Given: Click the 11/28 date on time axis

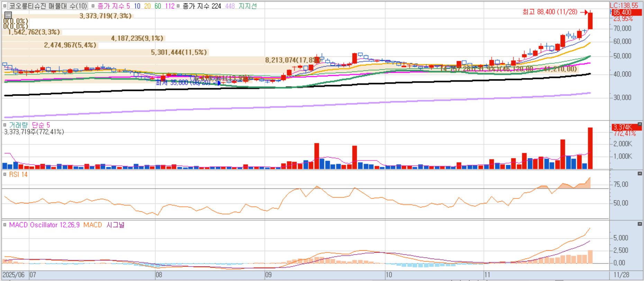Looking at the screenshot, I should (622, 275).
